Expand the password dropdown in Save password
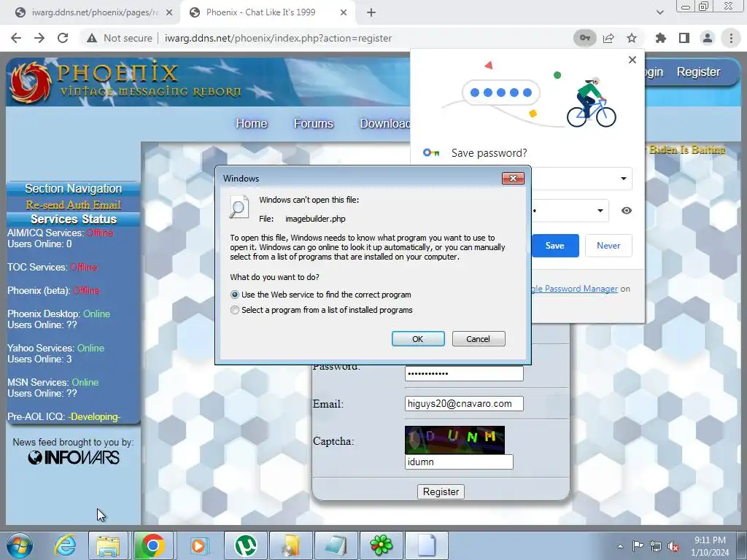Image resolution: width=747 pixels, height=560 pixels. click(600, 211)
